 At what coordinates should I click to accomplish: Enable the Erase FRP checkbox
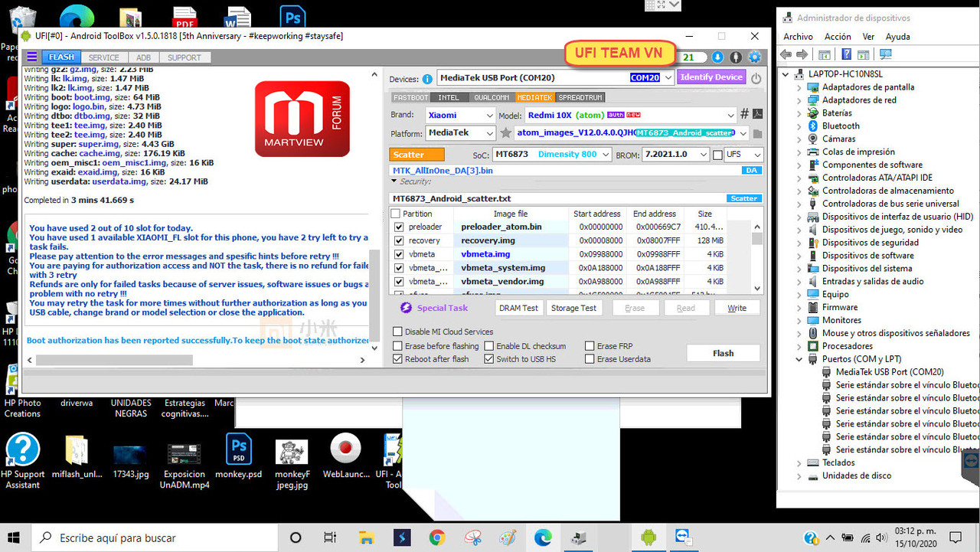tap(590, 346)
